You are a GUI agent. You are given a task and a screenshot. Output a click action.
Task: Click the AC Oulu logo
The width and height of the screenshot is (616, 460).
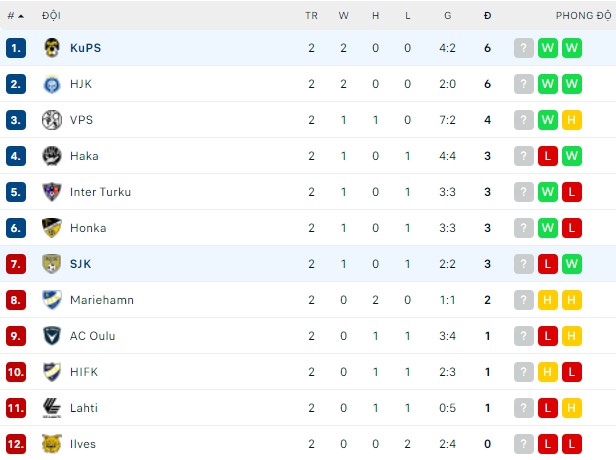click(x=52, y=336)
